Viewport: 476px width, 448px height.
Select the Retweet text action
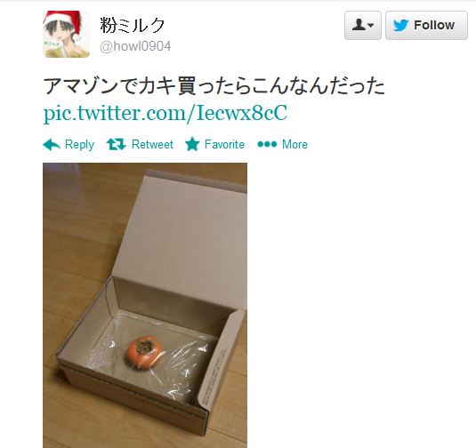(x=152, y=144)
